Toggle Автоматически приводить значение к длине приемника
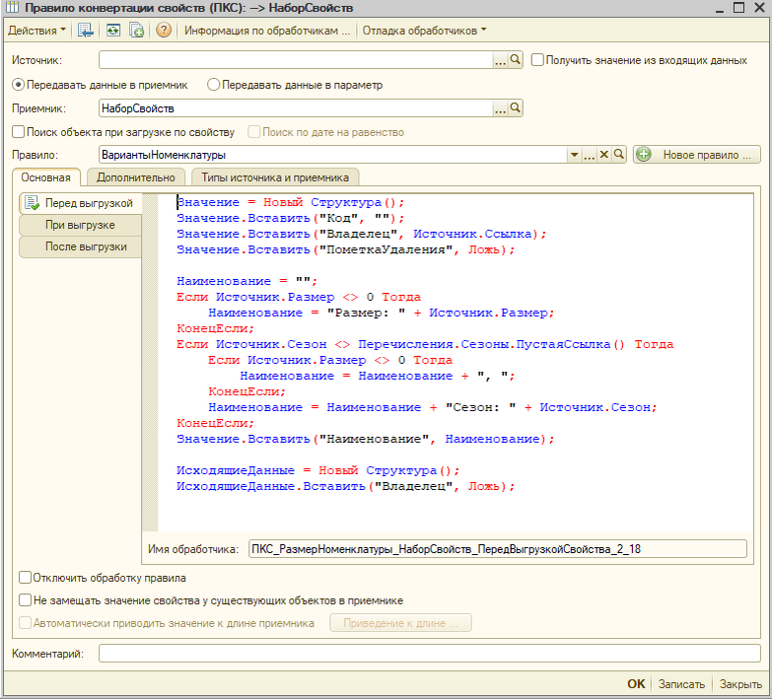Viewport: 772px width, 700px height. (x=25, y=623)
